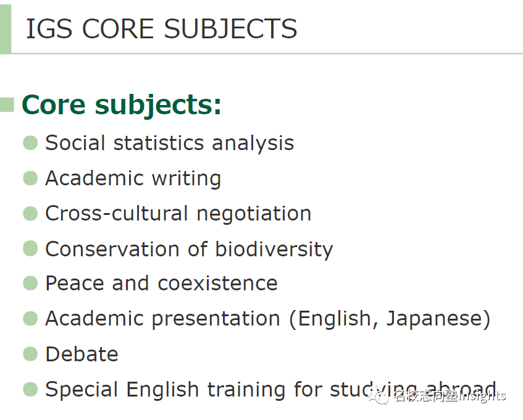Select the Social statistics analysis text
523x420 pixels.
[x=169, y=143]
